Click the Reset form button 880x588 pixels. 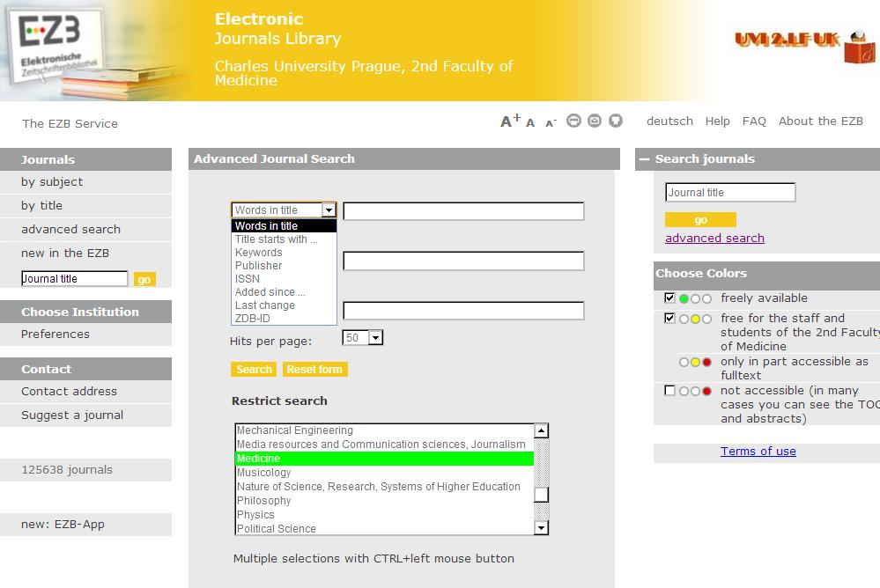pyautogui.click(x=314, y=369)
